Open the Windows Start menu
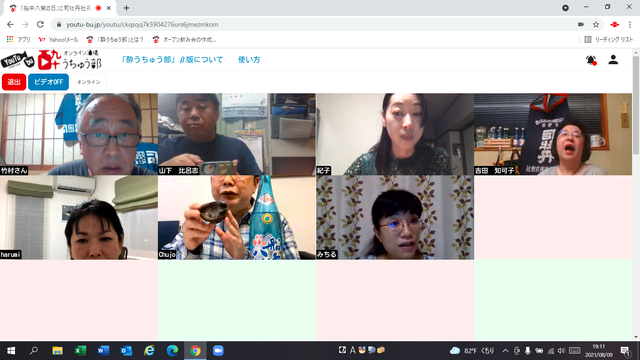Screen dimensions: 640x360 11,351
